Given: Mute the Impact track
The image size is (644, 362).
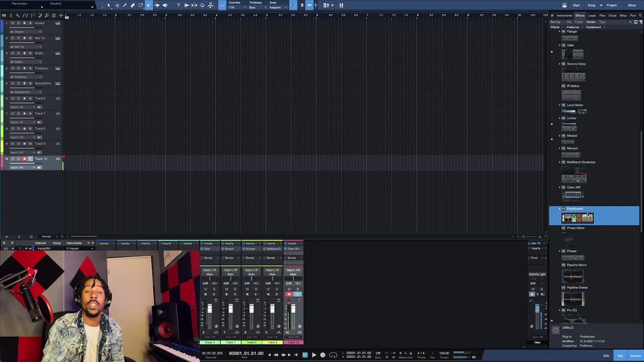Looking at the screenshot, I should [13, 23].
